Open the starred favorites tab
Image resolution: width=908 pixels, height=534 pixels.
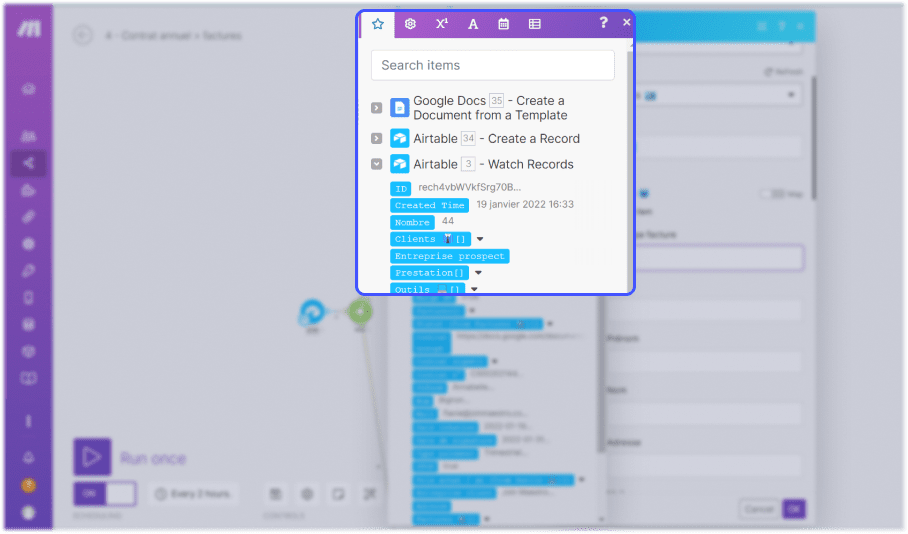coord(378,24)
